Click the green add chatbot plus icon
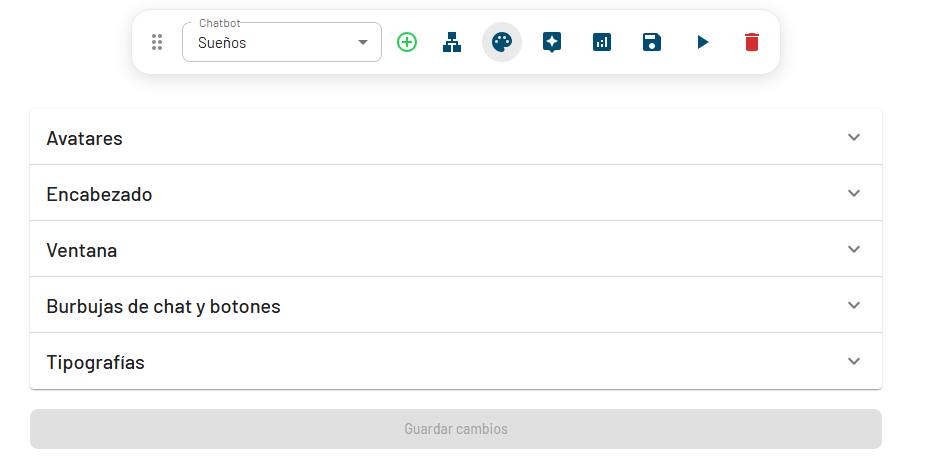933x475 pixels. (406, 42)
